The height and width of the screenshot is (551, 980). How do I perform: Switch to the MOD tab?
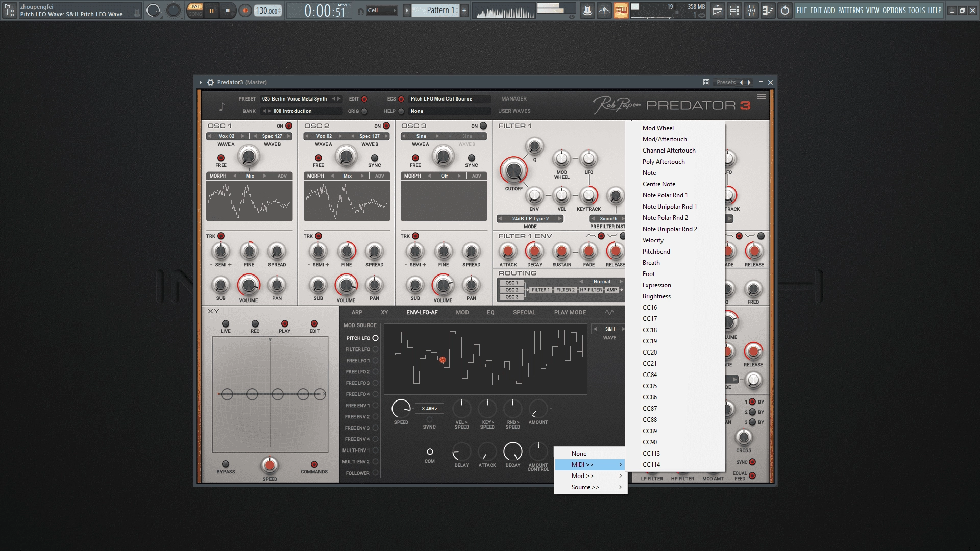[x=462, y=313]
